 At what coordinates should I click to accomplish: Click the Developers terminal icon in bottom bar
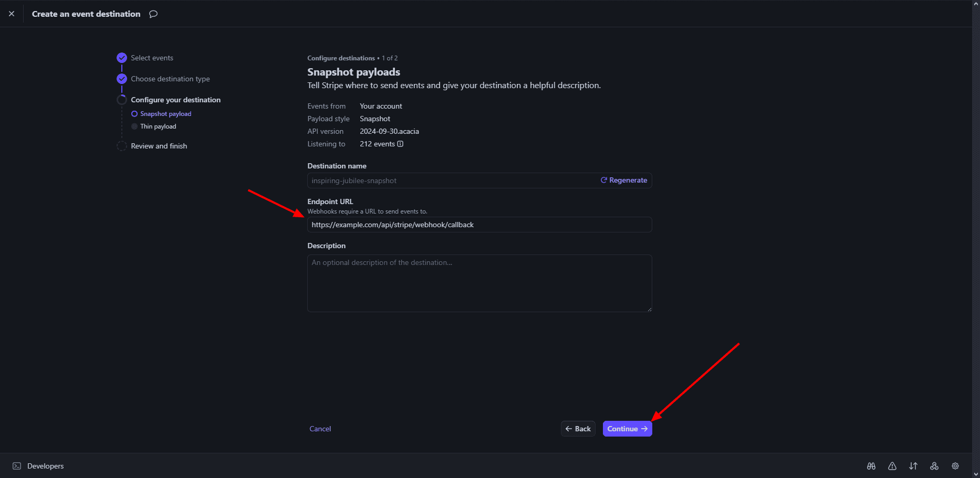pyautogui.click(x=17, y=466)
